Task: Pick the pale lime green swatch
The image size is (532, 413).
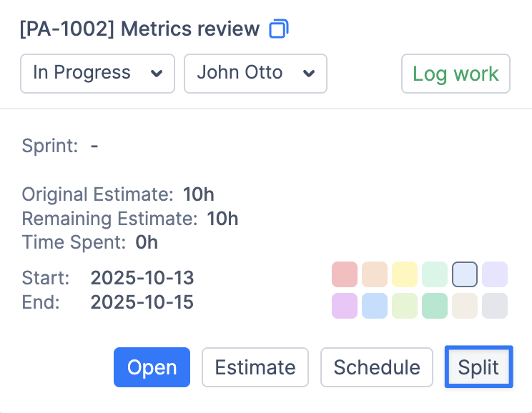Action: pos(405,306)
